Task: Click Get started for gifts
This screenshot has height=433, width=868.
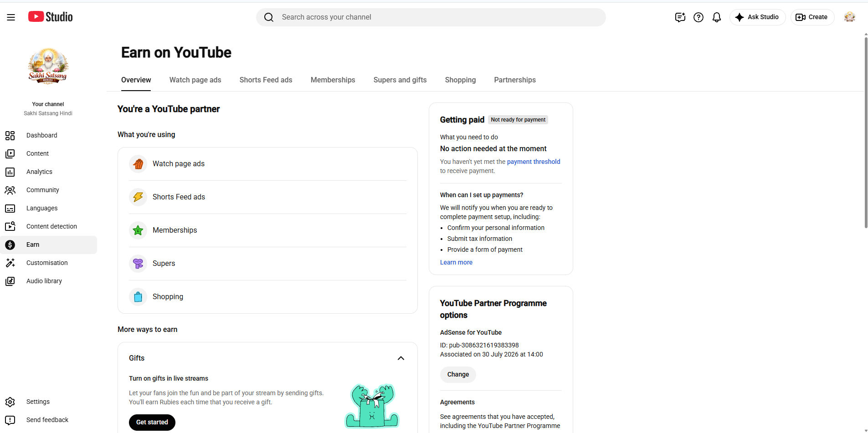Action: pos(152,423)
